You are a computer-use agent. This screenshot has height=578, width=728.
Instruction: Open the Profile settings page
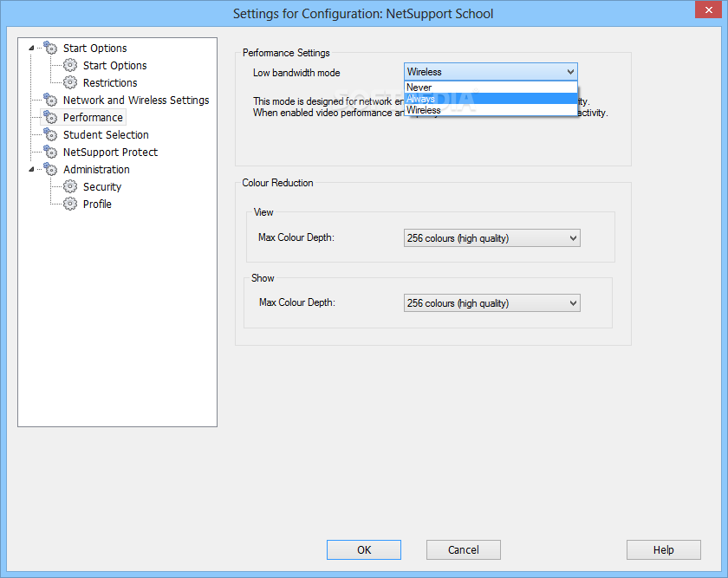[97, 204]
